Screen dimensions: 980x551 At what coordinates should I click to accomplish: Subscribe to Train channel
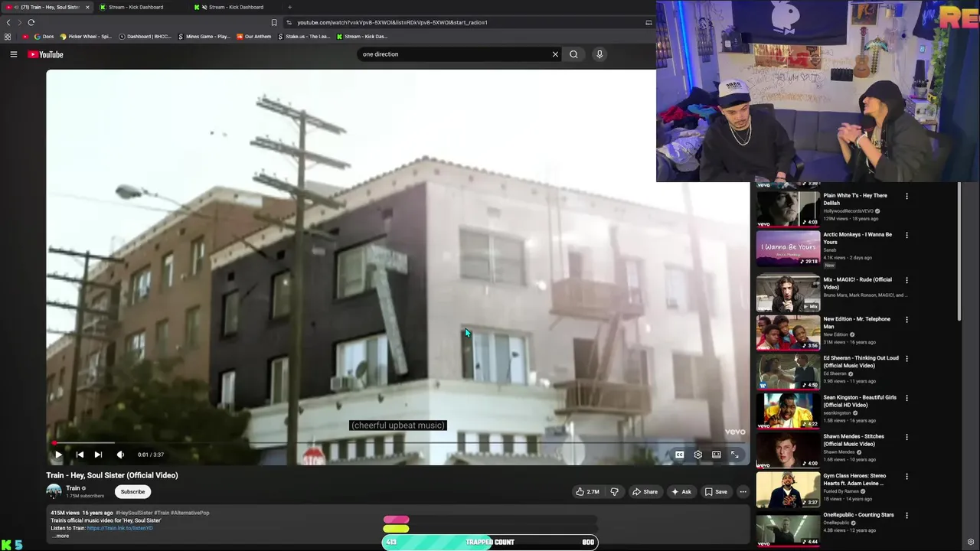(132, 491)
